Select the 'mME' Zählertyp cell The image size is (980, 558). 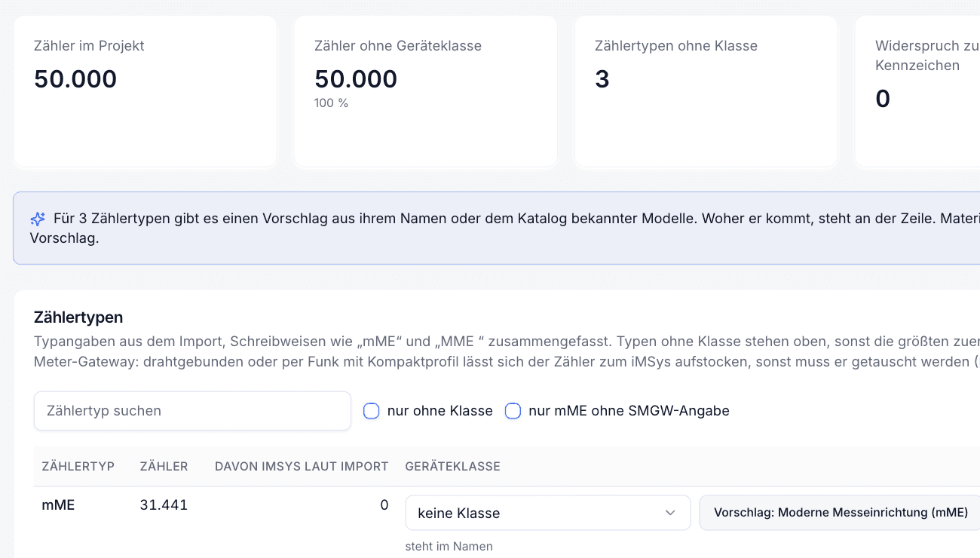coord(58,505)
